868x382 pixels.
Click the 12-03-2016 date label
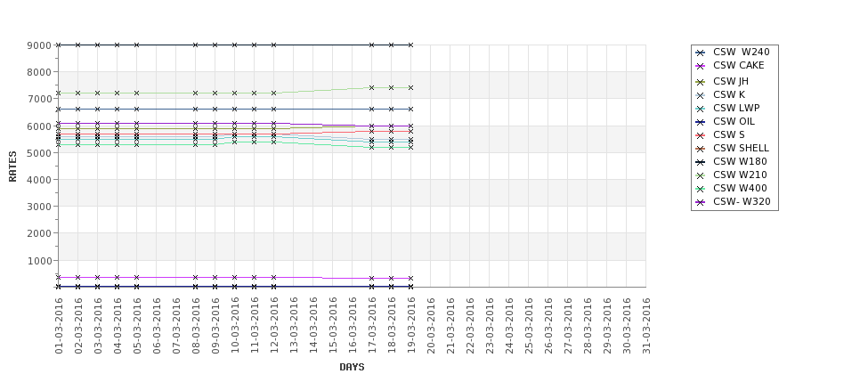[x=274, y=326]
